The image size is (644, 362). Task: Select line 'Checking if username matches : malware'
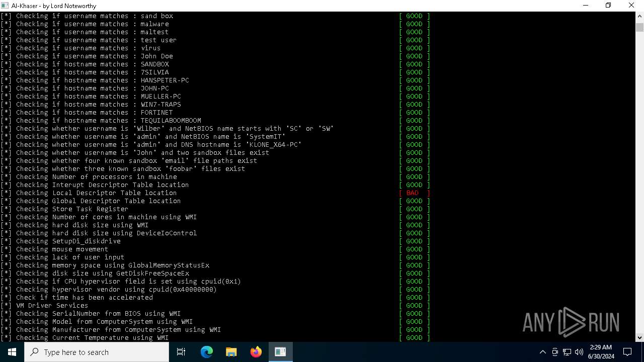point(85,24)
